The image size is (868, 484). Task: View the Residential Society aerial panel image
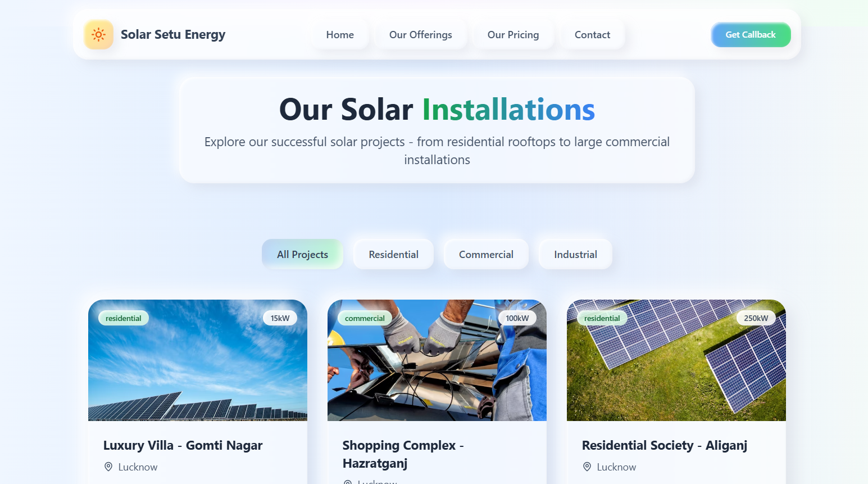pos(676,360)
